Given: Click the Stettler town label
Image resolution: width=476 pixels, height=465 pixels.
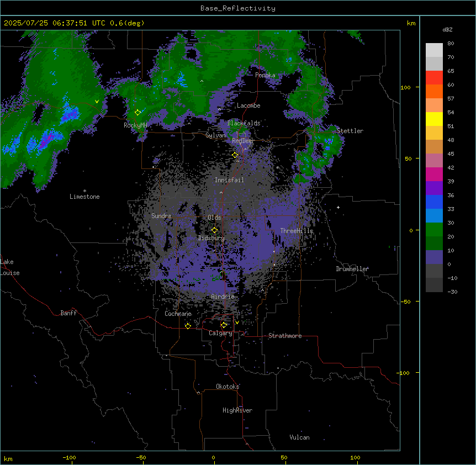Looking at the screenshot, I should point(350,131).
